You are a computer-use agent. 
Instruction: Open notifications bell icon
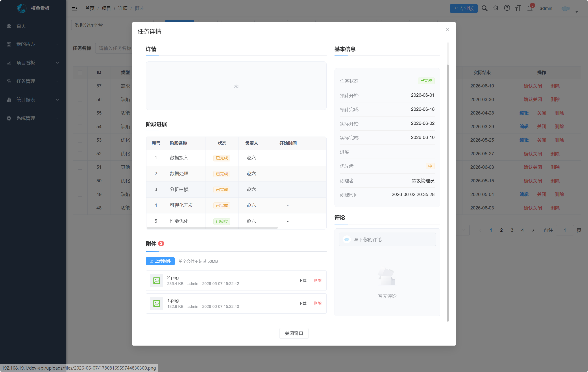pos(530,8)
